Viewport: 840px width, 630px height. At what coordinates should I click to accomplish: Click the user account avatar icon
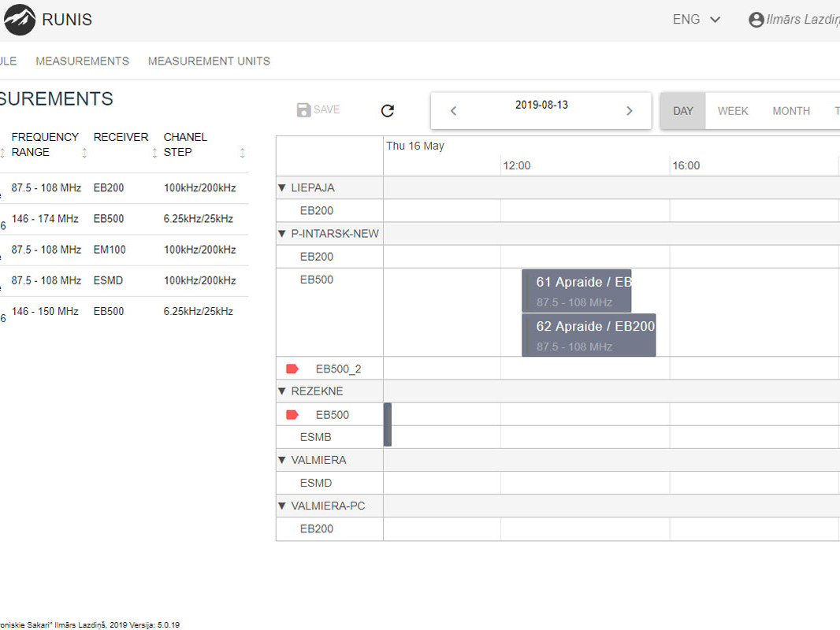(x=756, y=20)
